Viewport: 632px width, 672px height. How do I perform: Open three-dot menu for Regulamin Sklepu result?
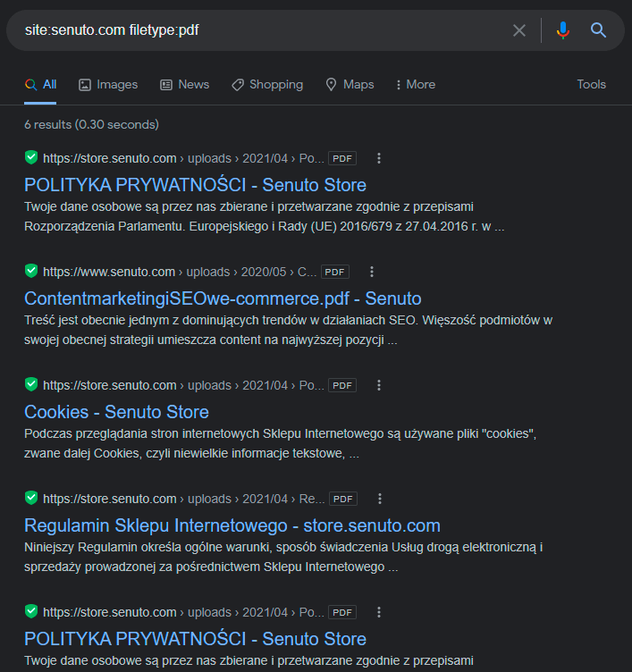(379, 499)
